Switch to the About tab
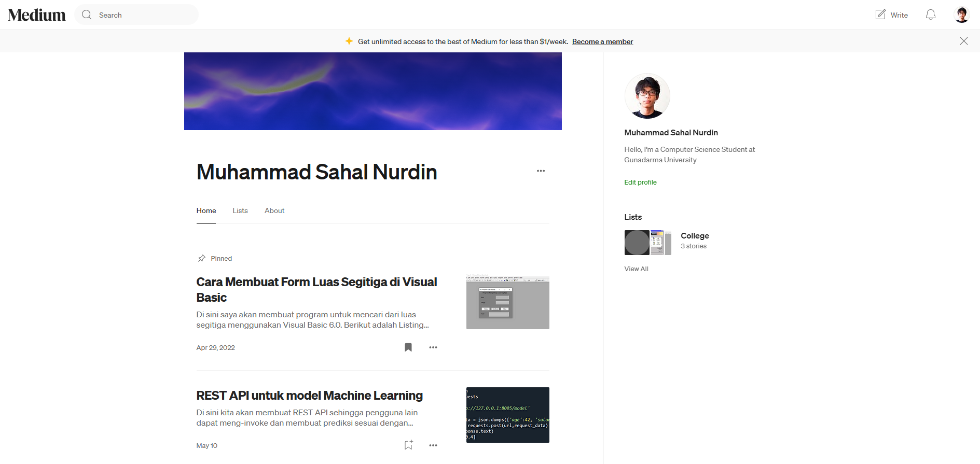This screenshot has width=980, height=464. point(274,210)
